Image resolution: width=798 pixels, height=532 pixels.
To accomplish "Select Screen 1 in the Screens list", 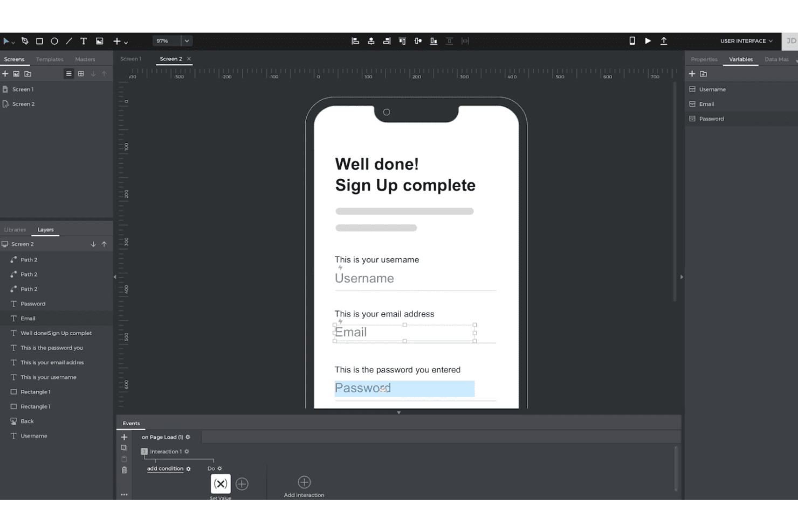I will tap(56, 89).
